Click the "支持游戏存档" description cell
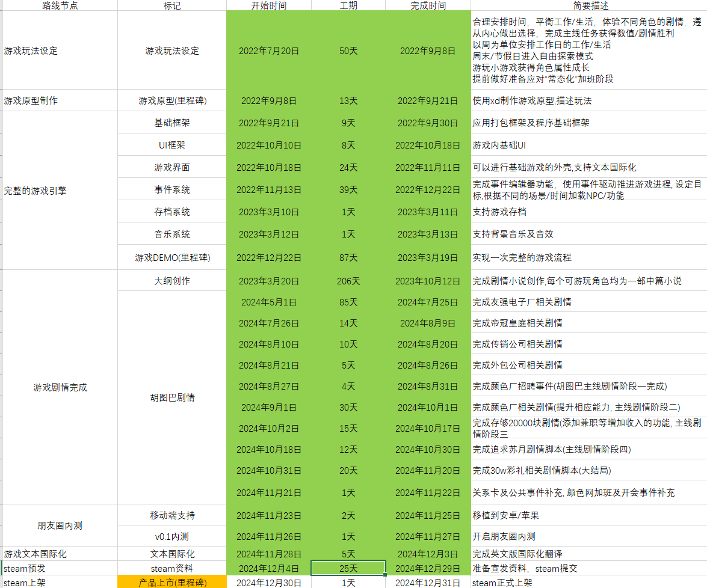This screenshot has width=707, height=588. coord(588,212)
